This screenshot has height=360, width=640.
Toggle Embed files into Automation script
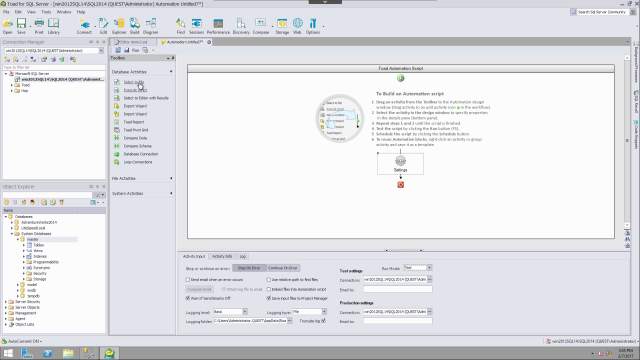click(x=269, y=289)
